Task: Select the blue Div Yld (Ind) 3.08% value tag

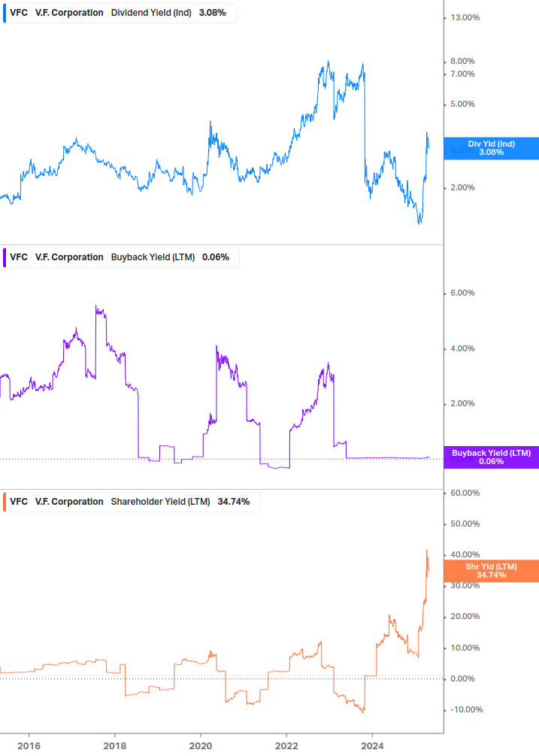Action: point(491,148)
